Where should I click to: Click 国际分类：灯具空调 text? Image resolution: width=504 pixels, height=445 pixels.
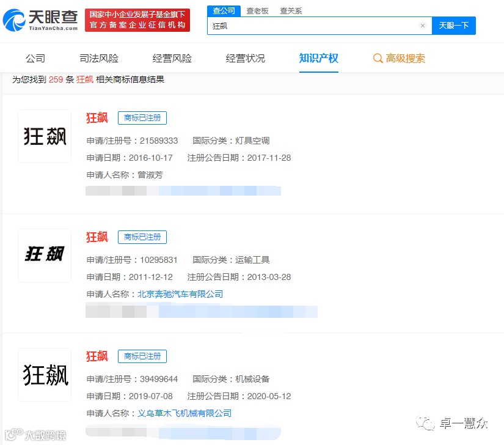coord(231,141)
